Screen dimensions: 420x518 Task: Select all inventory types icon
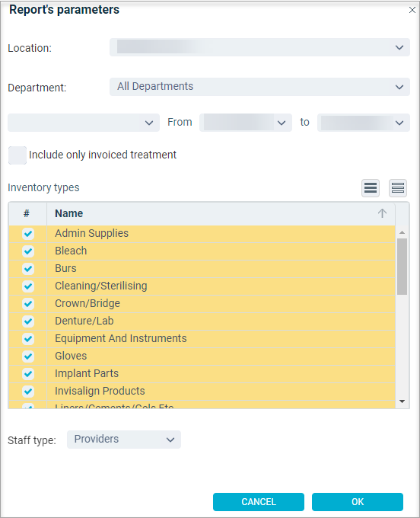[x=371, y=188]
